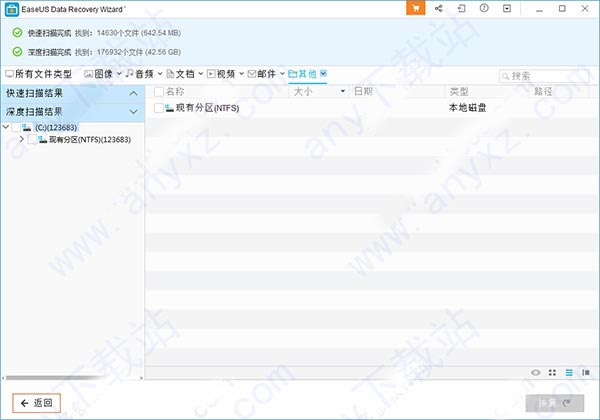The height and width of the screenshot is (420, 600).
Task: Select the 现有分区(NTFS) row in file list
Action: [372, 108]
